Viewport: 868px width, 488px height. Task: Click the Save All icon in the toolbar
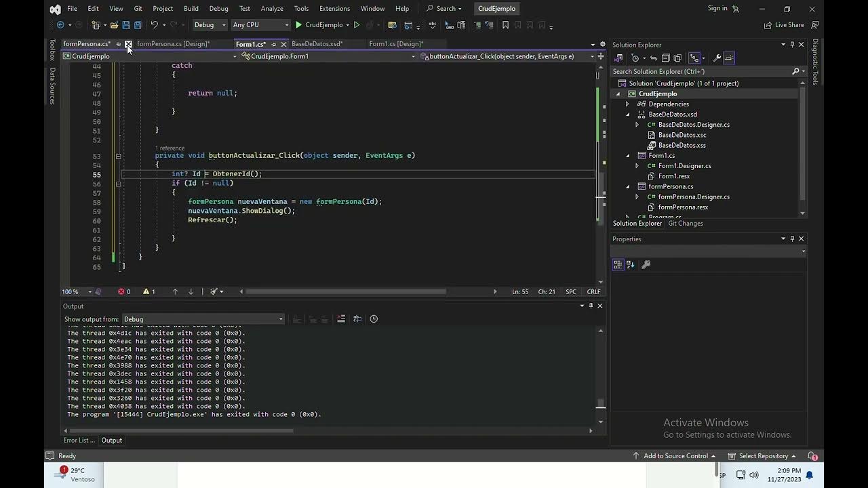tap(138, 25)
